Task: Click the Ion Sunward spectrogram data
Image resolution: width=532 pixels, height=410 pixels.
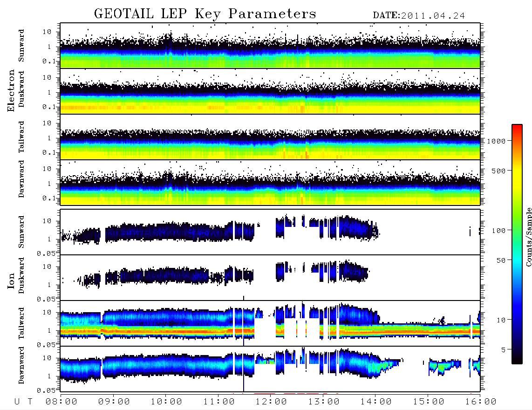Action: click(x=270, y=232)
